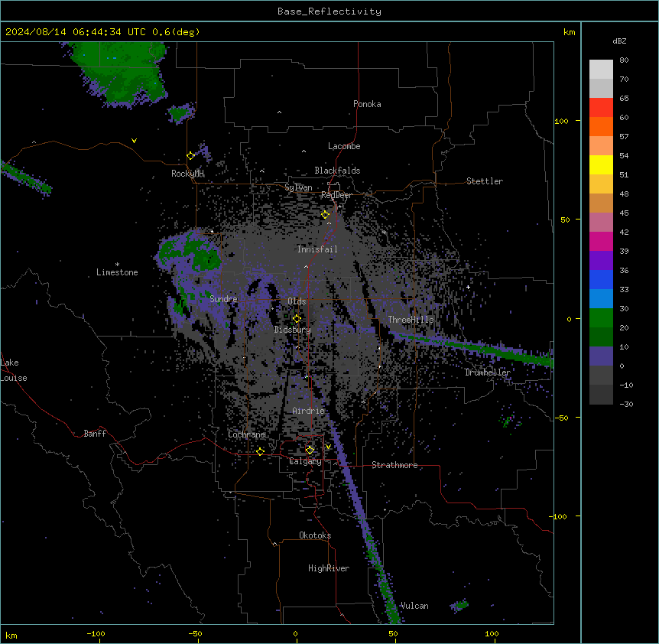Click the km unit label at bottom left
The width and height of the screenshot is (659, 644).
click(11, 635)
